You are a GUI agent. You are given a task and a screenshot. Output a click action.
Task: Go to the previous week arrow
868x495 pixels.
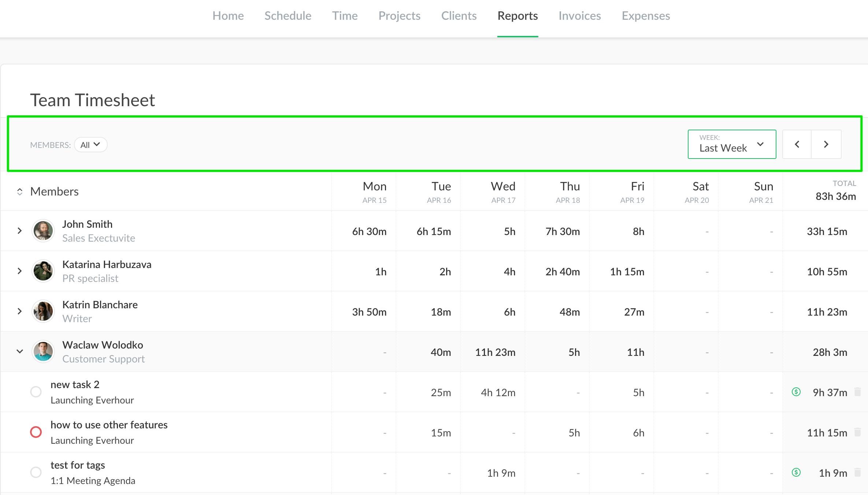[797, 144]
